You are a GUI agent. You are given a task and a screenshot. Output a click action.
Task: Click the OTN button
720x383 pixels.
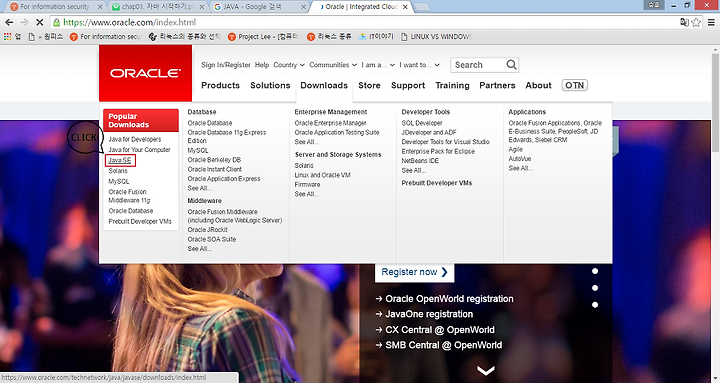[x=574, y=85]
